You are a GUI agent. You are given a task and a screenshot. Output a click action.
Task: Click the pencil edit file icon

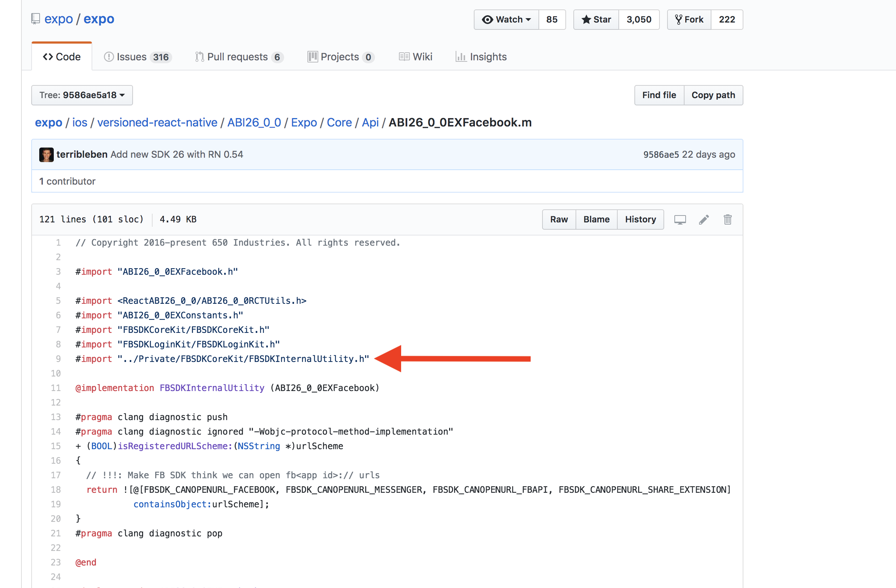pos(704,220)
